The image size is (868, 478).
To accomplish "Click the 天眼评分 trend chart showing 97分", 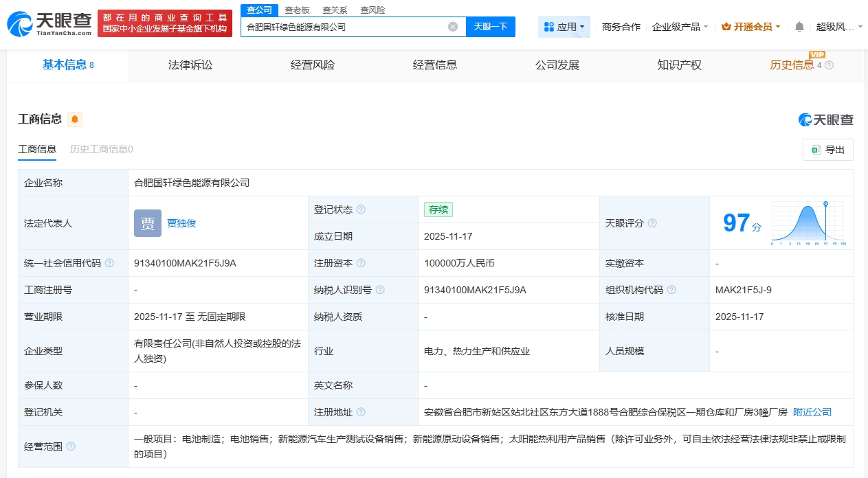I will pyautogui.click(x=810, y=223).
